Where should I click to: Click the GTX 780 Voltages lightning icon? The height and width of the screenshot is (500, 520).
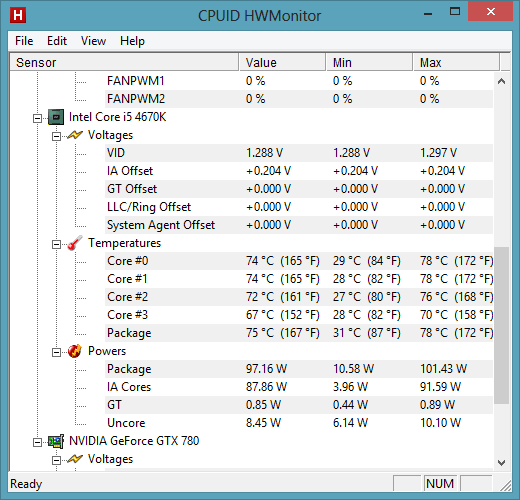click(75, 459)
